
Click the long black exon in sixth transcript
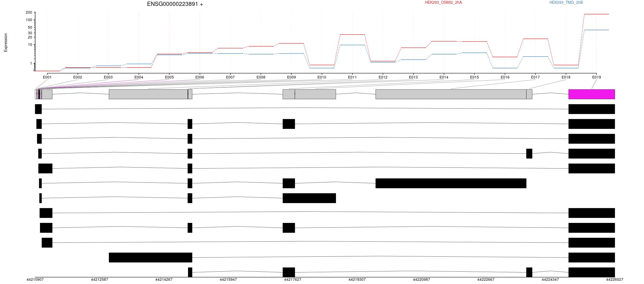click(451, 183)
